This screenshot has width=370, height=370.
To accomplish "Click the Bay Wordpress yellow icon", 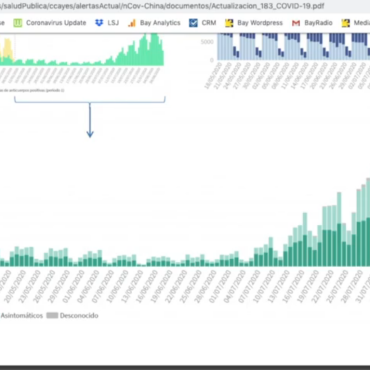I will (229, 23).
